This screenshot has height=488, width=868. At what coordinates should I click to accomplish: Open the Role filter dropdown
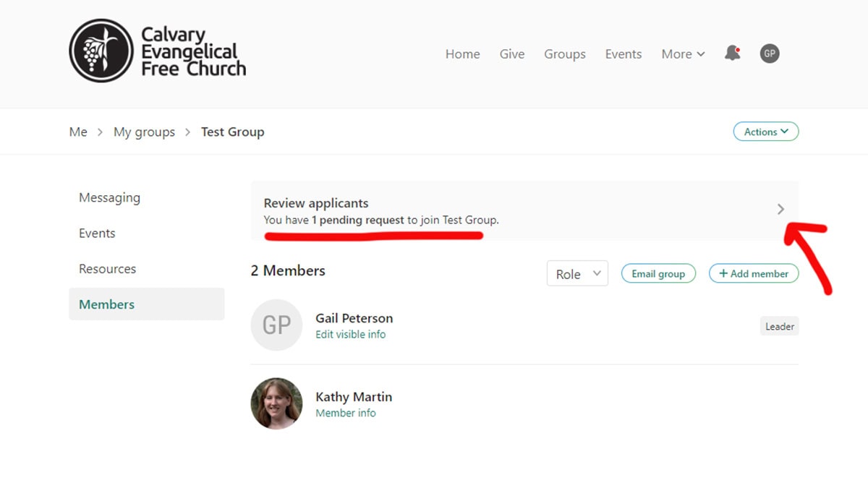click(x=577, y=274)
